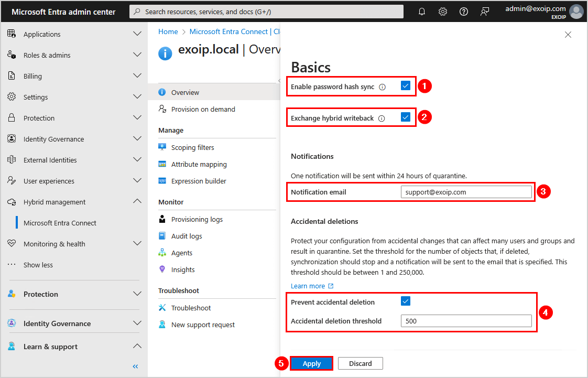Click info icon beside Exchange hybrid writeback
This screenshot has width=588, height=378.
point(382,118)
